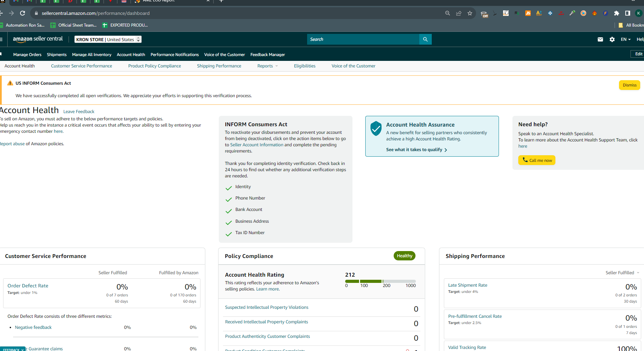Image resolution: width=644 pixels, height=351 pixels.
Task: Expand the Reports submenu
Action: point(268,66)
